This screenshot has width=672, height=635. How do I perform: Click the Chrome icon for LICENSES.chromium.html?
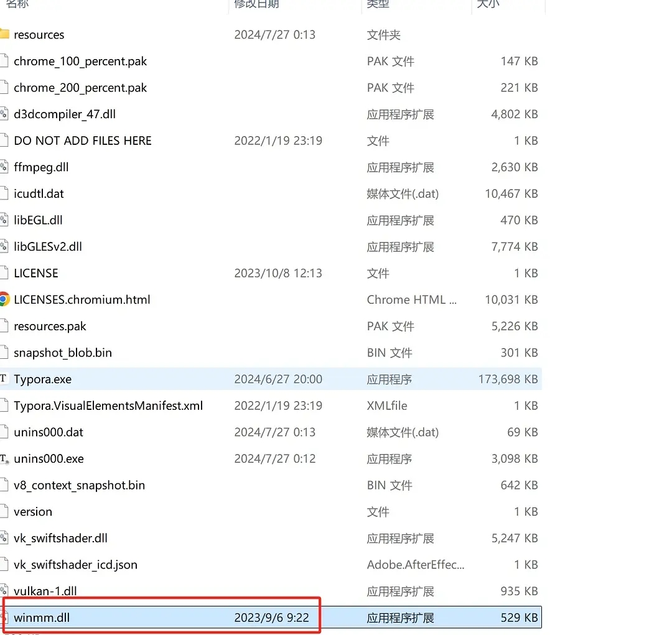(x=4, y=299)
